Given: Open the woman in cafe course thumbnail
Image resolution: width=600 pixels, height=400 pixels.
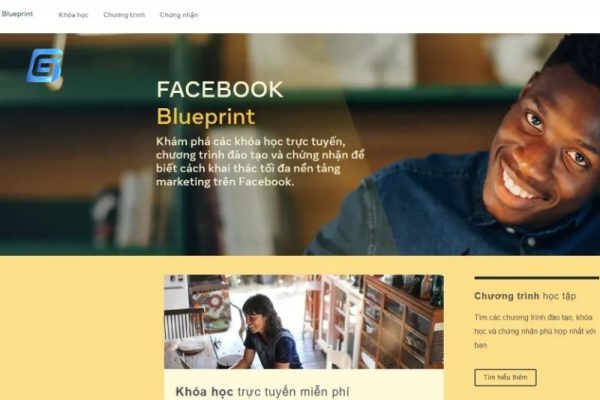Looking at the screenshot, I should pos(304,322).
